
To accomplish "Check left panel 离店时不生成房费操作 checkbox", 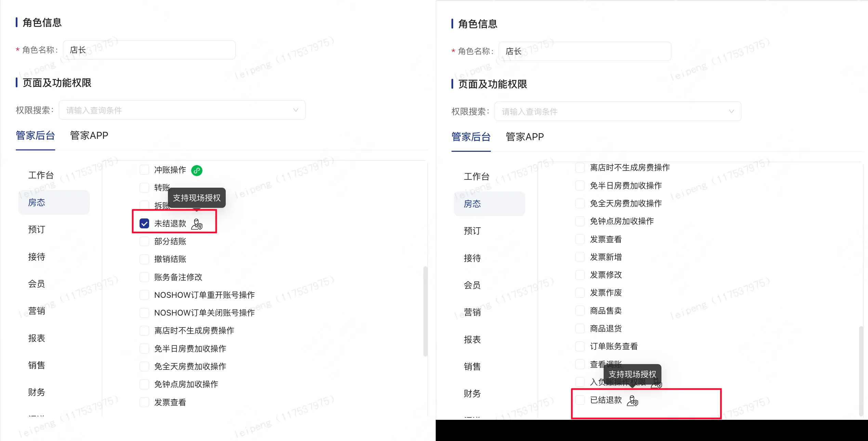I will pos(144,331).
